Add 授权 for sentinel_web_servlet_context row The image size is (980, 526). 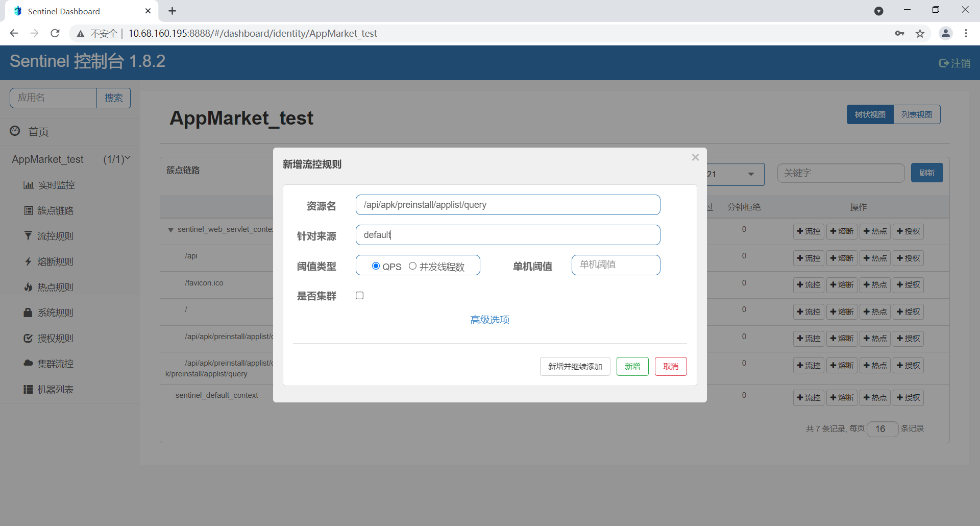tap(908, 231)
